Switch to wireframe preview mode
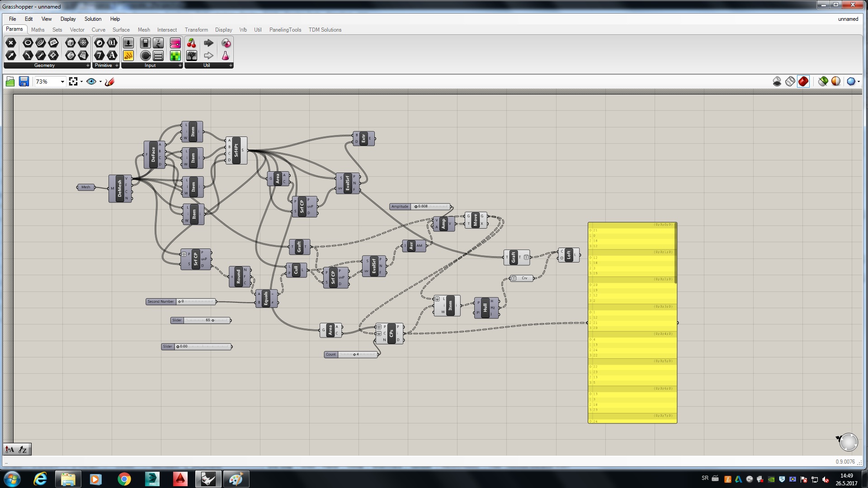Screen dimensions: 868x488 (x=790, y=81)
